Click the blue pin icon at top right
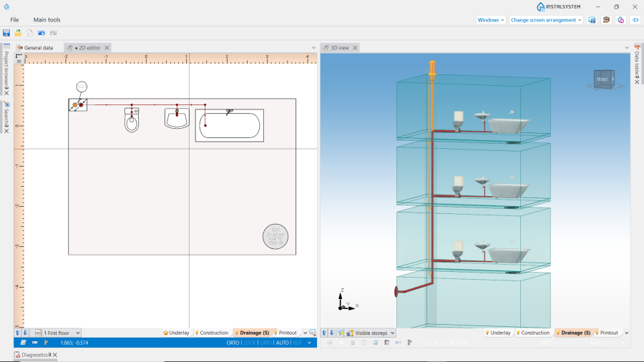644x362 pixels. [635, 20]
